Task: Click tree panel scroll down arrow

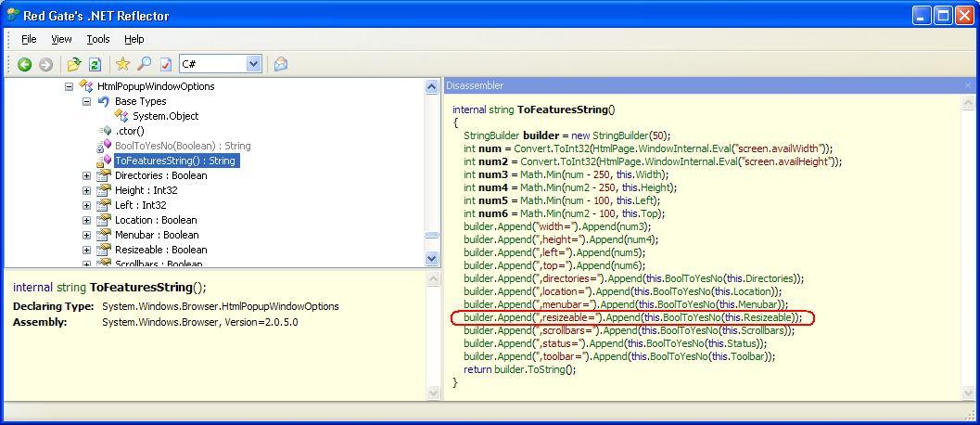Action: [x=431, y=258]
